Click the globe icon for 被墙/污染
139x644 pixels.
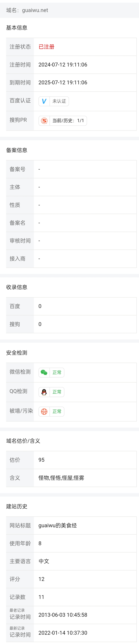44,411
